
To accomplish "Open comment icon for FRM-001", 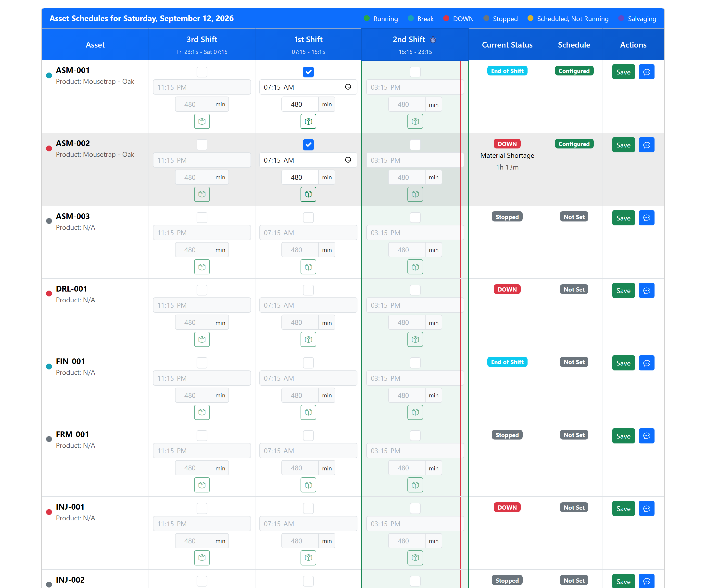I will point(646,436).
